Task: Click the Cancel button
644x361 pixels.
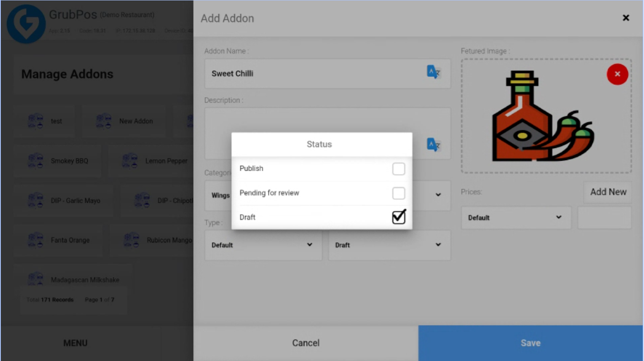Action: pos(306,343)
